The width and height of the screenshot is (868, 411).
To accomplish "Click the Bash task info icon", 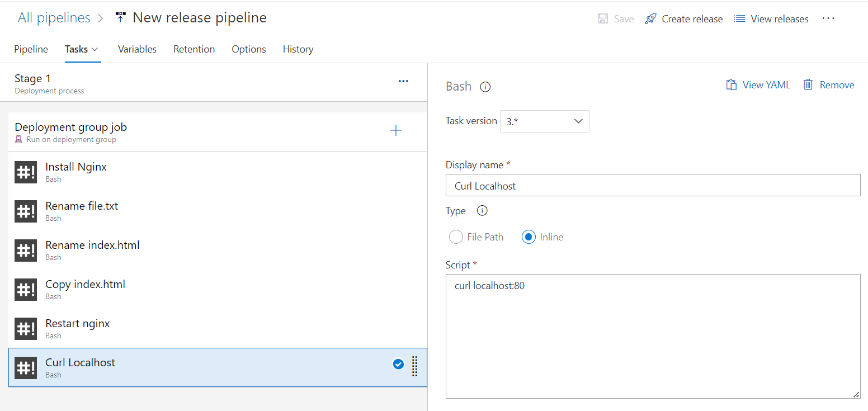I will pos(485,87).
